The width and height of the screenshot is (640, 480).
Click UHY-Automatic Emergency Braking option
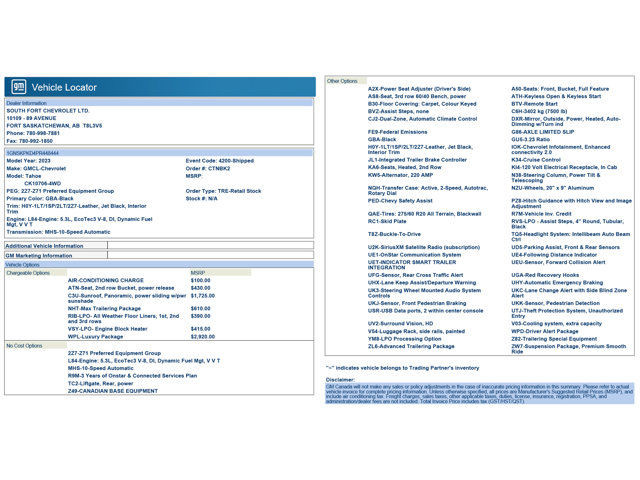click(557, 282)
